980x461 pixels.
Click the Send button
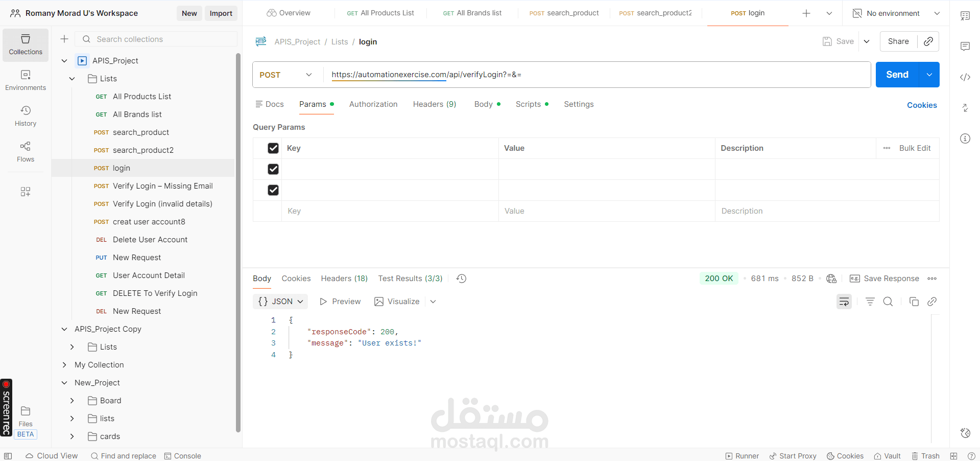click(897, 75)
